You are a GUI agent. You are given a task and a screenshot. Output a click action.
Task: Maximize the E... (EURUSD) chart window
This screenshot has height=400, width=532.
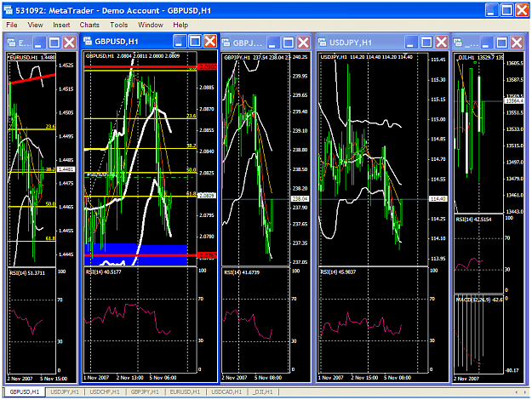pyautogui.click(x=54, y=43)
